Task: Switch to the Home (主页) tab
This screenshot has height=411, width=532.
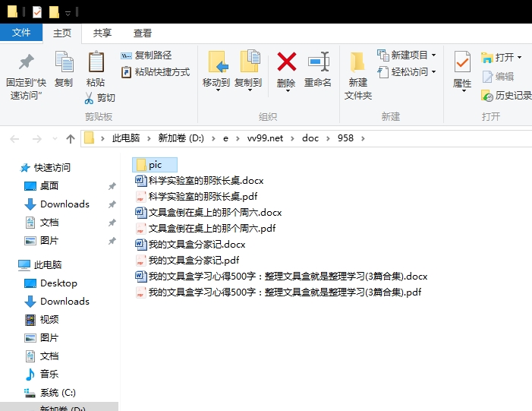Action: point(62,33)
